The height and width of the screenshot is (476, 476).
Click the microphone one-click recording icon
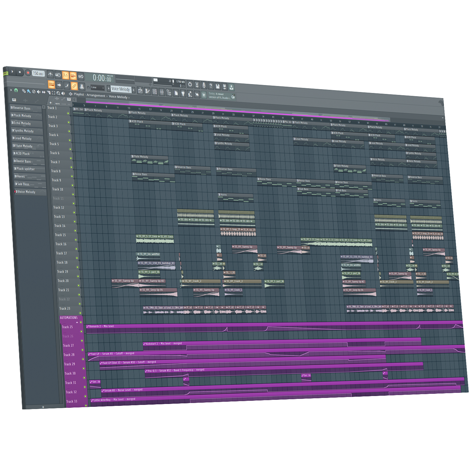click(204, 85)
